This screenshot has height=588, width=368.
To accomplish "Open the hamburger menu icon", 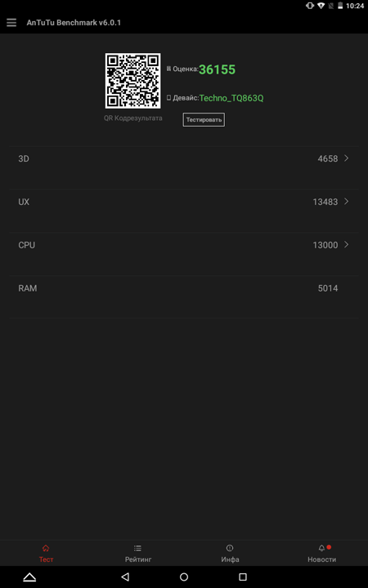I will (x=11, y=23).
